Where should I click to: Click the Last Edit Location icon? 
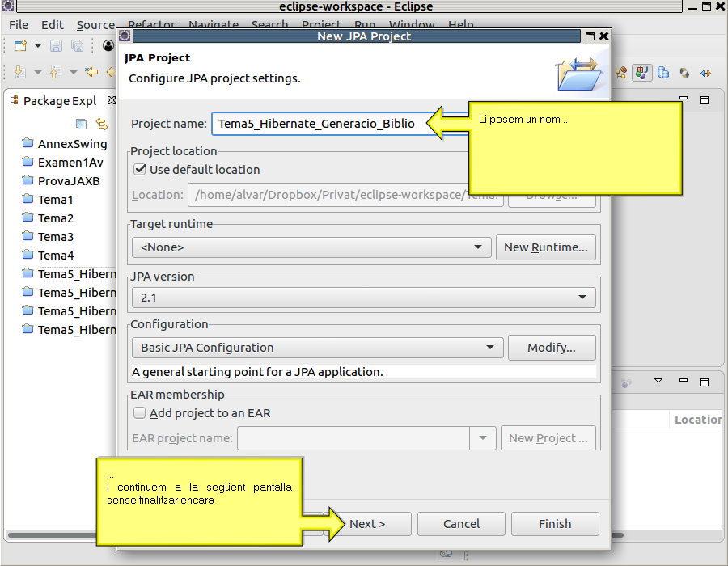click(91, 72)
